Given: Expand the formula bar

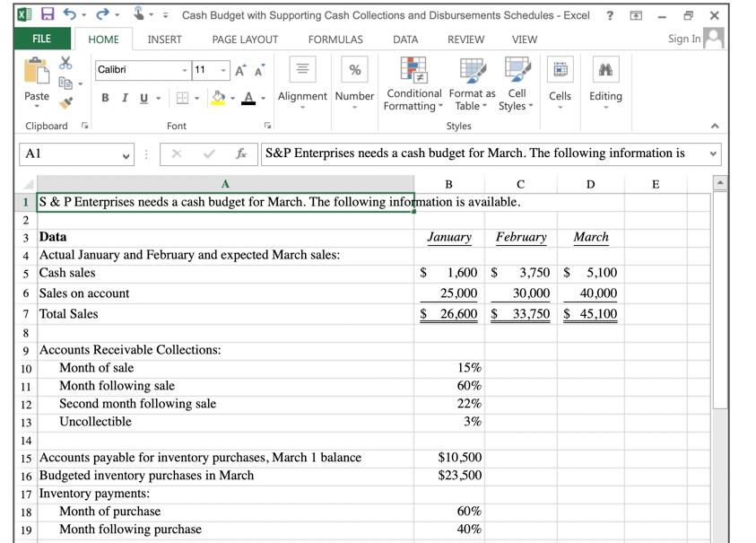Looking at the screenshot, I should pyautogui.click(x=713, y=154).
